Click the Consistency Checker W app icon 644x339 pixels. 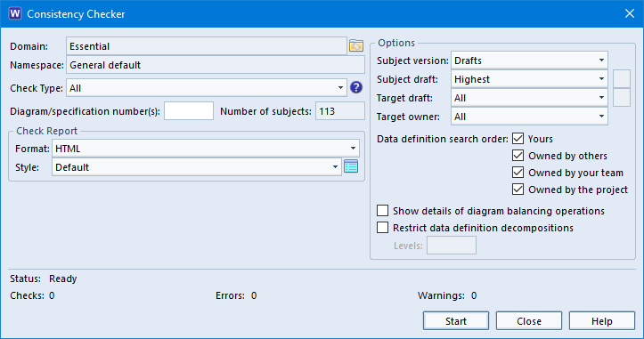(x=15, y=13)
